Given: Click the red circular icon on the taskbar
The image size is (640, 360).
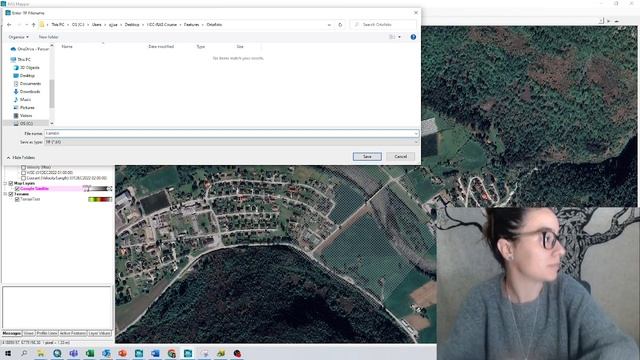Looking at the screenshot, I should pyautogui.click(x=237, y=353).
